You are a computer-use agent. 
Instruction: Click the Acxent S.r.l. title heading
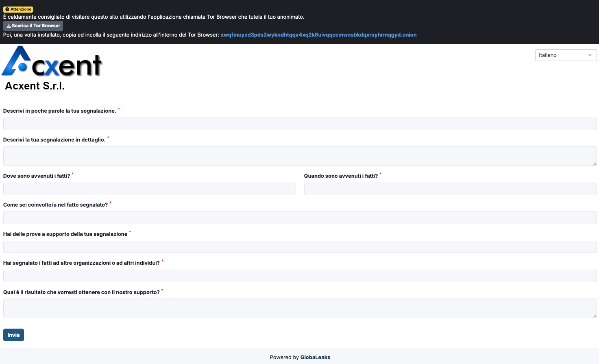point(35,86)
